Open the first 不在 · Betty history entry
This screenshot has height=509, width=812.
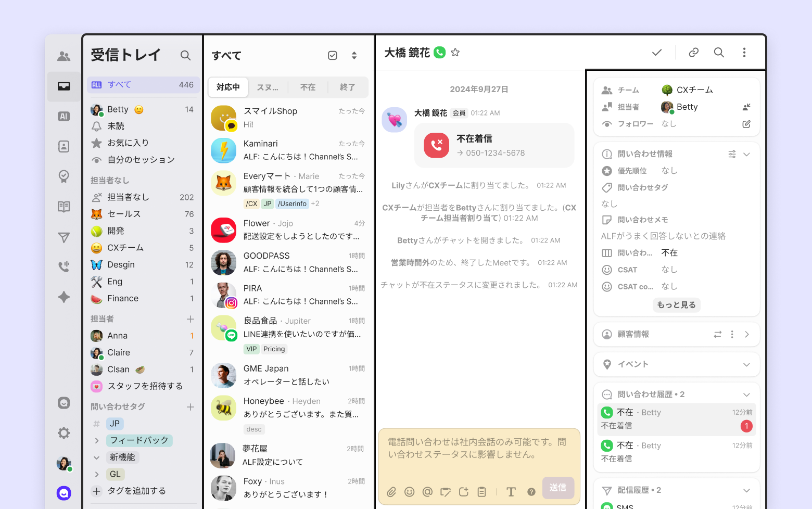point(676,419)
